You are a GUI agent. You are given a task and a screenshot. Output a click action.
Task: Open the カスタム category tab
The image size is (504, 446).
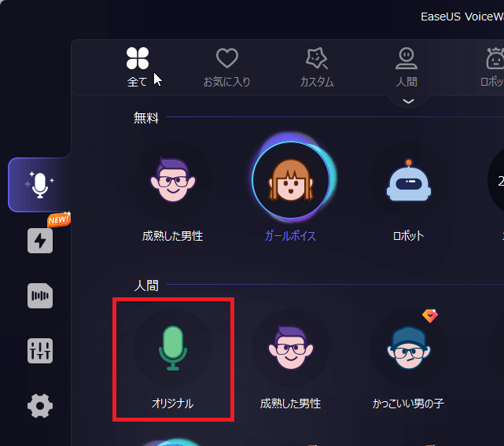tap(317, 66)
